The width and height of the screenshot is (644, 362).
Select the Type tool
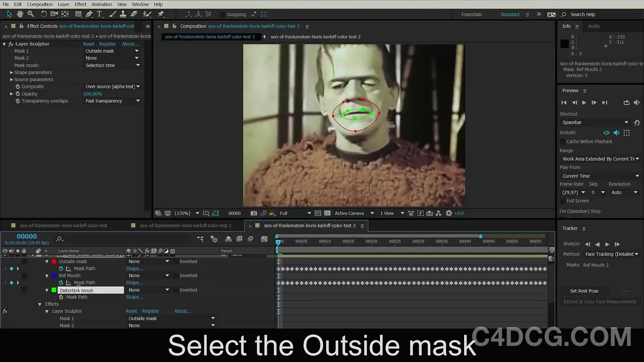[x=99, y=14]
